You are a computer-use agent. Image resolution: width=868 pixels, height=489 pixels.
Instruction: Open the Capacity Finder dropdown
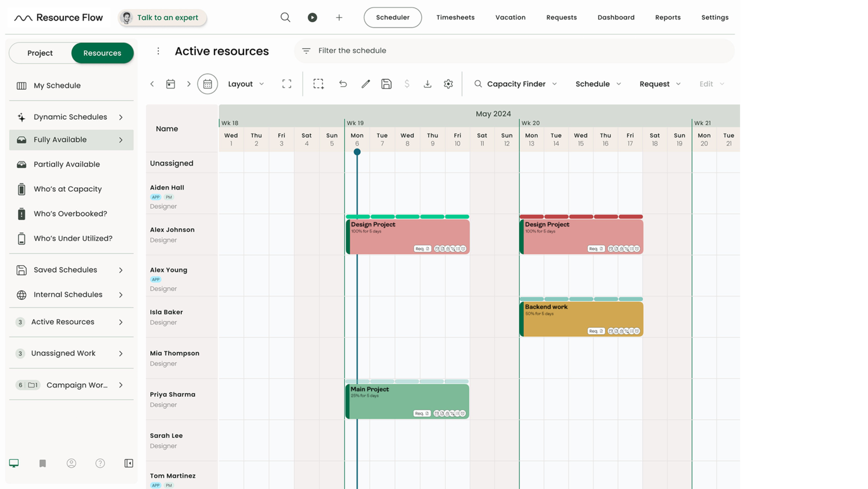pyautogui.click(x=515, y=83)
